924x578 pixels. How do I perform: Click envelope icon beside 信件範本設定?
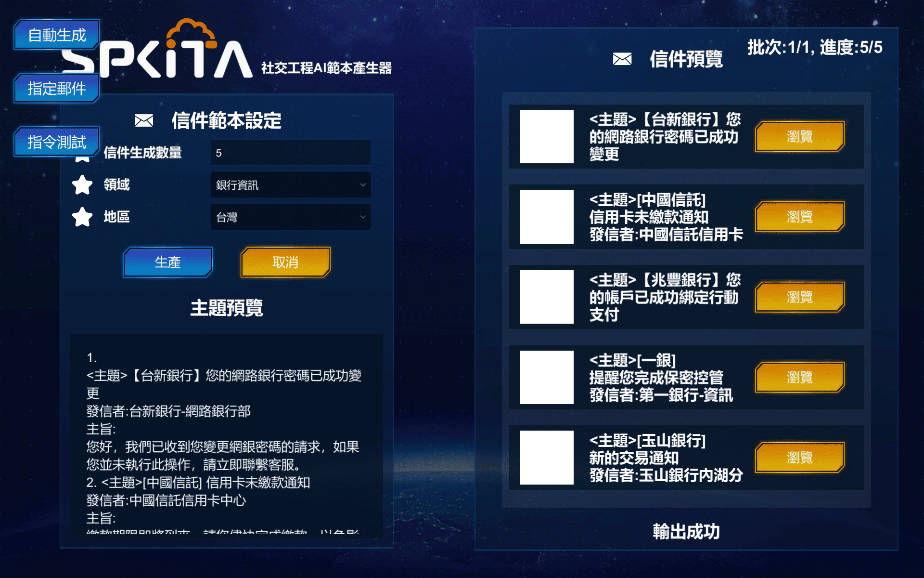tap(144, 120)
